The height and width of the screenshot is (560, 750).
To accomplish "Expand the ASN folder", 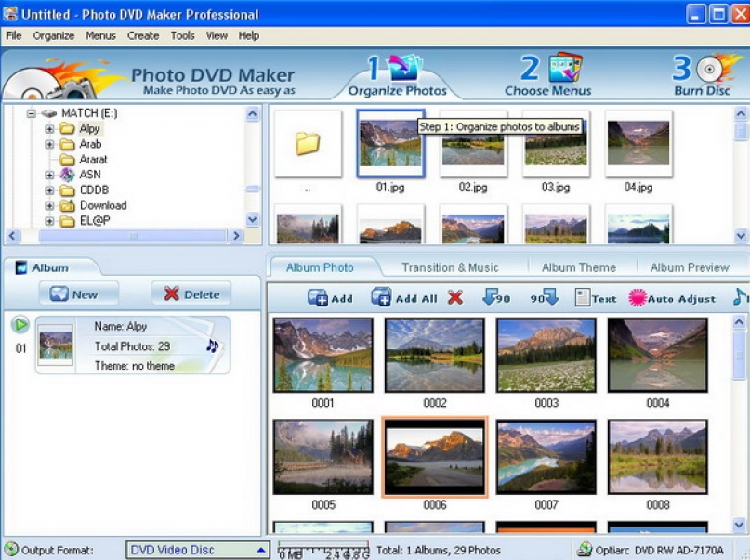I will (x=49, y=175).
